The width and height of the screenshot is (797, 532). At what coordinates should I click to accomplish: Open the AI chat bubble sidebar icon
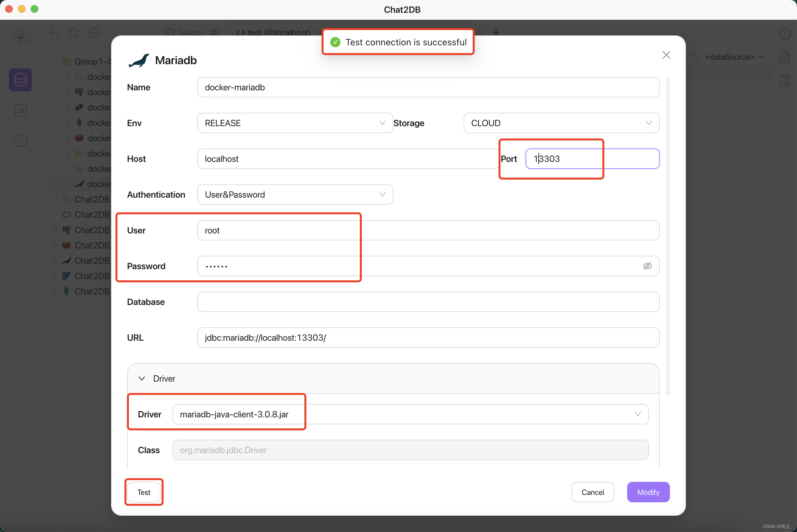(20, 141)
